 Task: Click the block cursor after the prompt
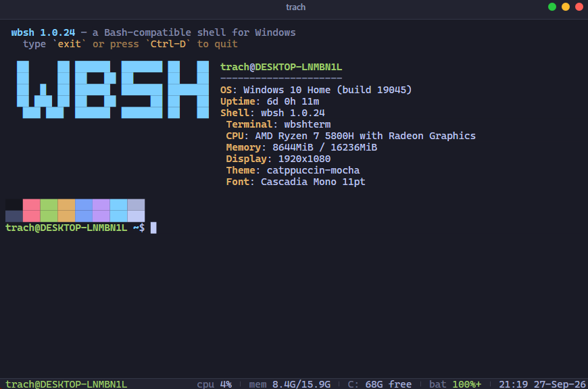click(x=153, y=228)
